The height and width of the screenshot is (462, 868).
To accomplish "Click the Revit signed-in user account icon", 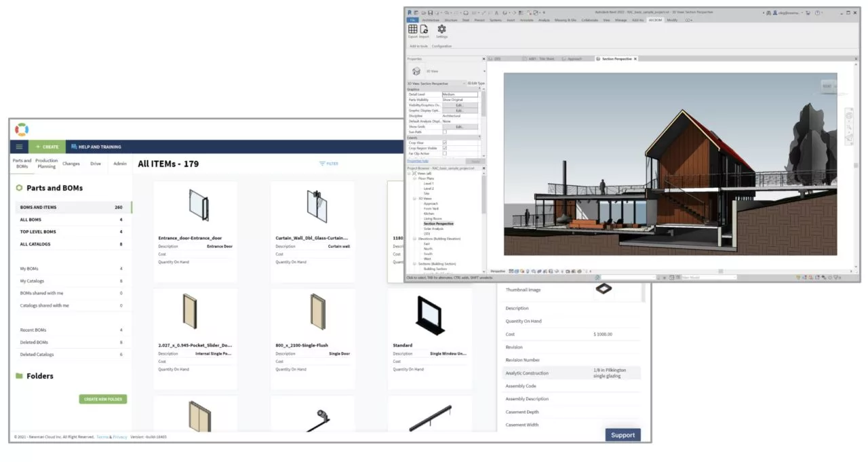I will pyautogui.click(x=774, y=12).
